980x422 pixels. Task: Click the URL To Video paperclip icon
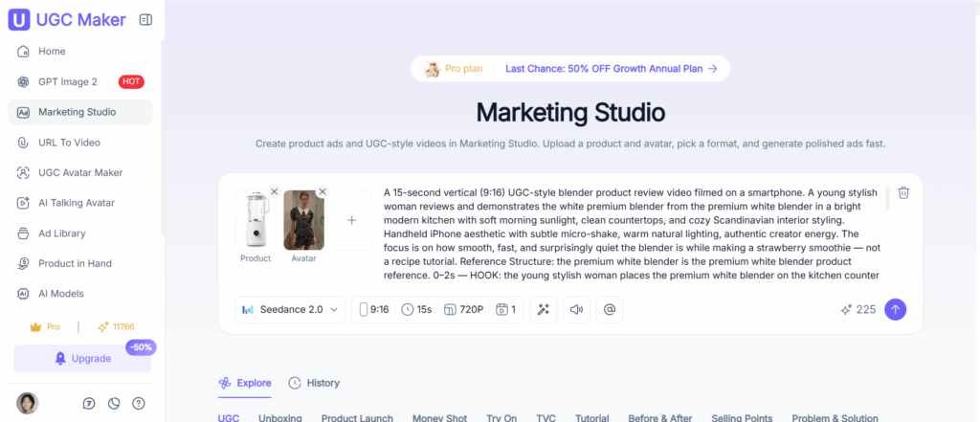click(x=23, y=143)
